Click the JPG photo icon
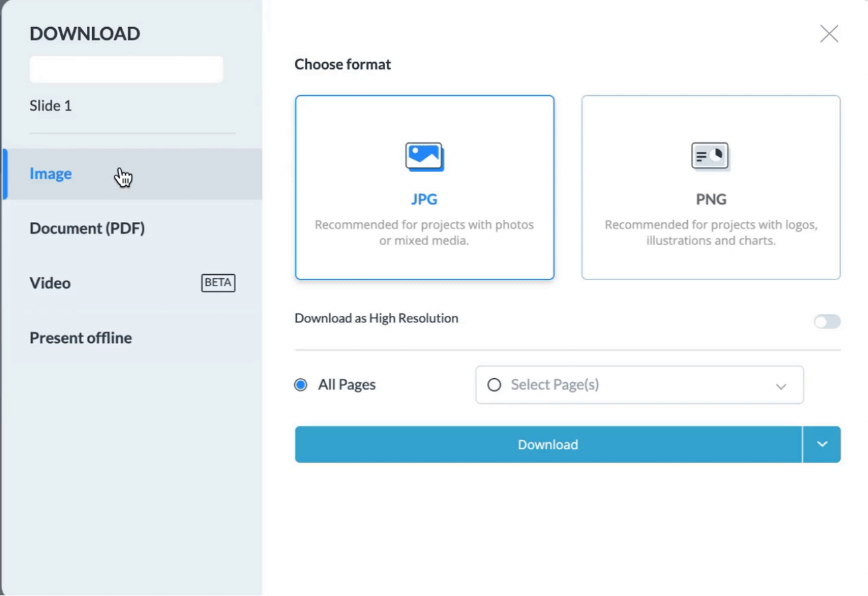This screenshot has width=868, height=596. (425, 157)
